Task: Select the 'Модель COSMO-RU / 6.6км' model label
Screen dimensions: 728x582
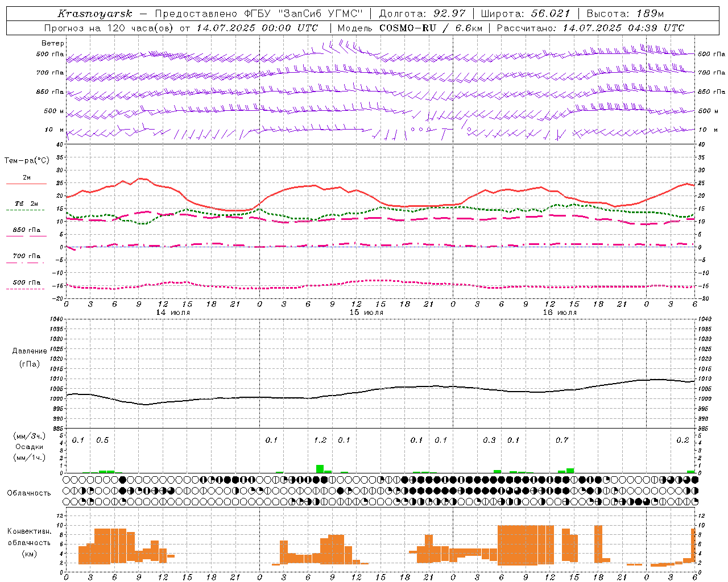Action: pyautogui.click(x=410, y=28)
